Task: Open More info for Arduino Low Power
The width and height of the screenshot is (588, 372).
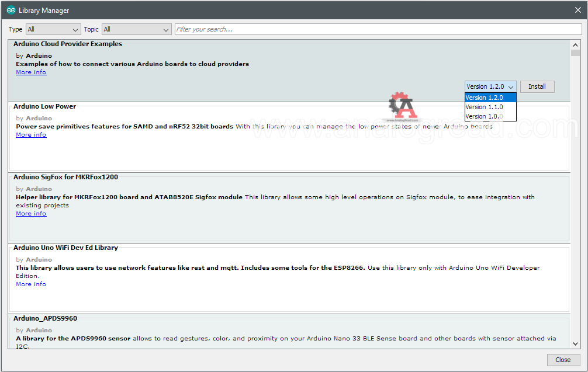Action: [x=31, y=135]
